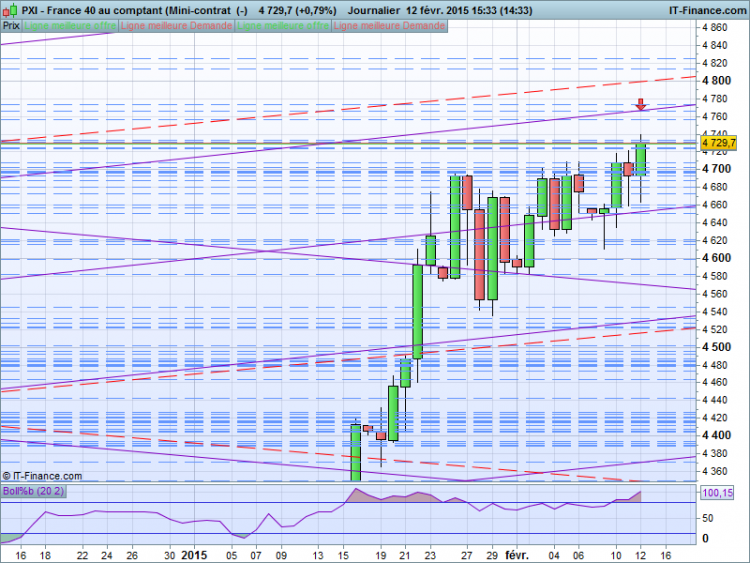Toggle second green Ligne meilleure offre label
Screen dimensions: 750x563
283,26
